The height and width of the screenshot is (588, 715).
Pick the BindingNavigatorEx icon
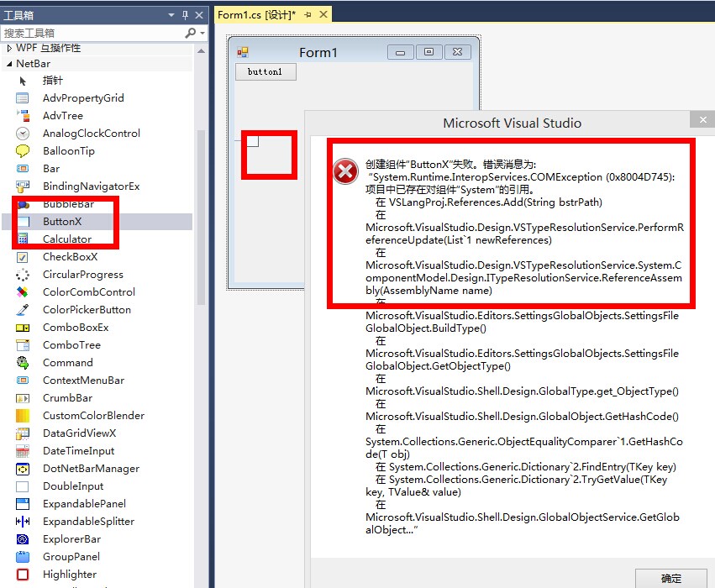point(23,186)
